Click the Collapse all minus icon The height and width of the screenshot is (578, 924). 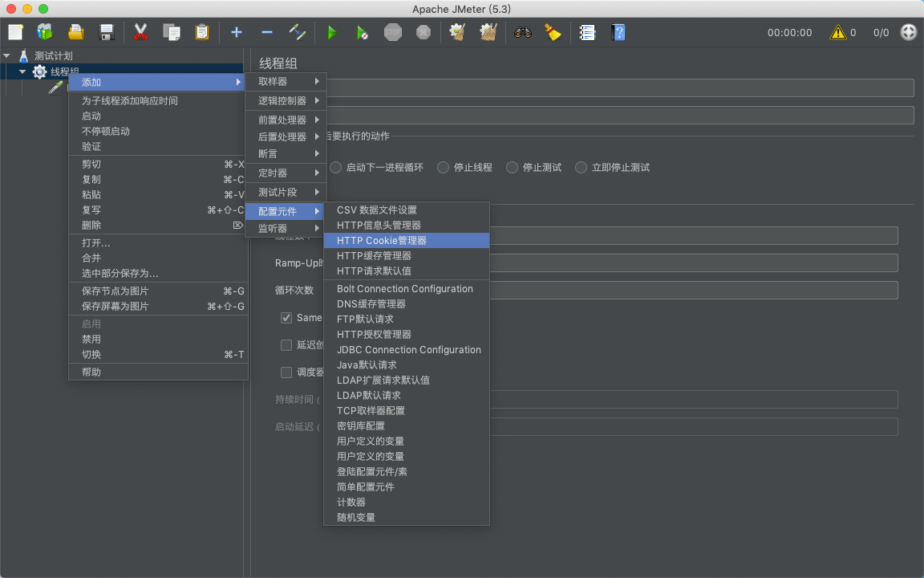point(267,32)
